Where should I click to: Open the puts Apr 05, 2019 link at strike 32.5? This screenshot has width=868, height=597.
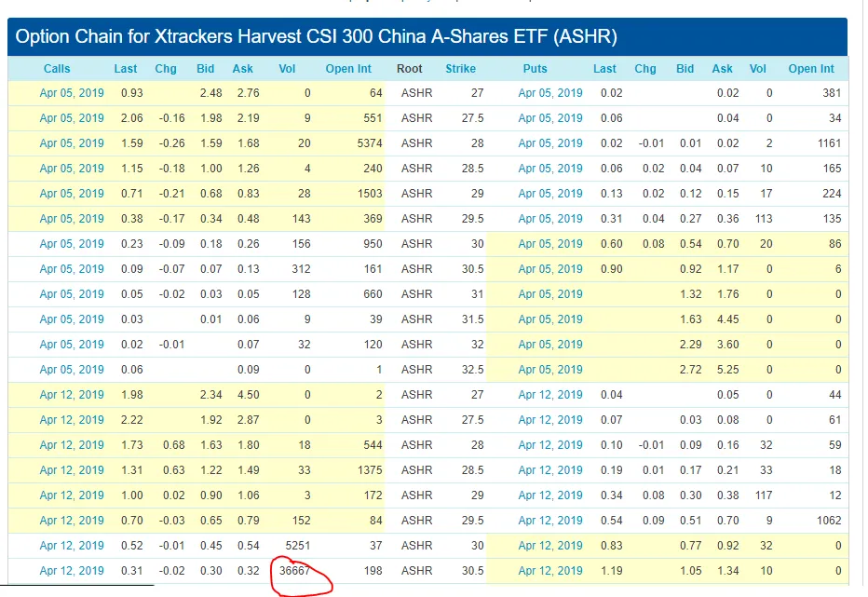550,370
